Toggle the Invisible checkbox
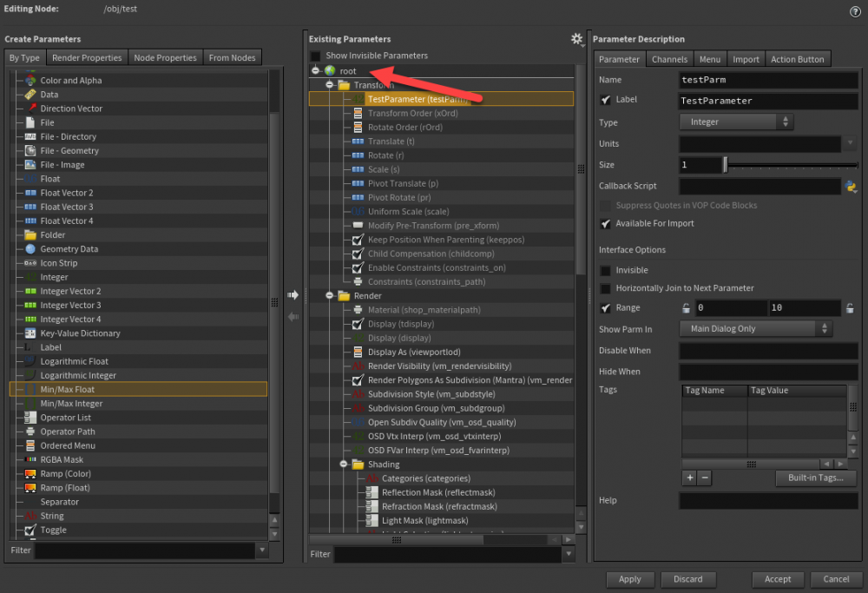Image resolution: width=868 pixels, height=593 pixels. coord(606,270)
